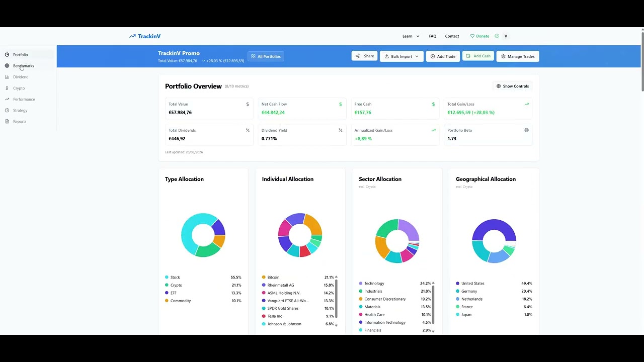Select the Dividend sidebar icon

pos(7,77)
